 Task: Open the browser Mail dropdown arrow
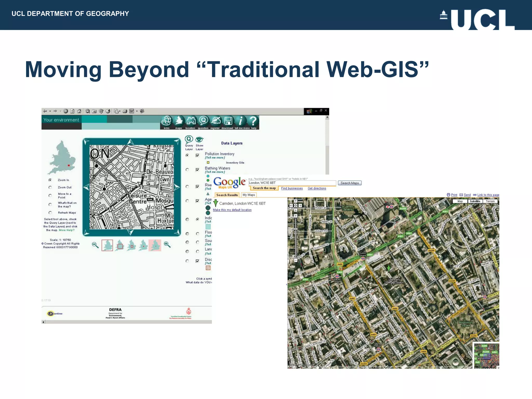[120, 111]
